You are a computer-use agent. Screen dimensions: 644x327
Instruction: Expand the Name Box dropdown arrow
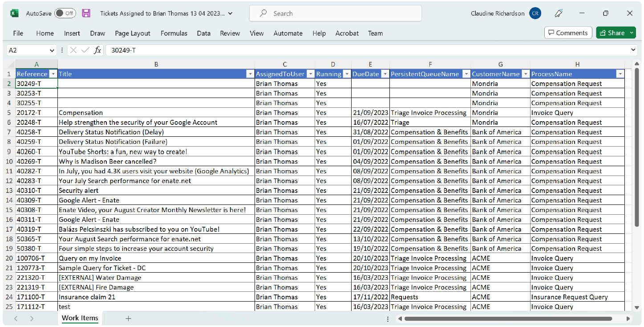pyautogui.click(x=52, y=50)
